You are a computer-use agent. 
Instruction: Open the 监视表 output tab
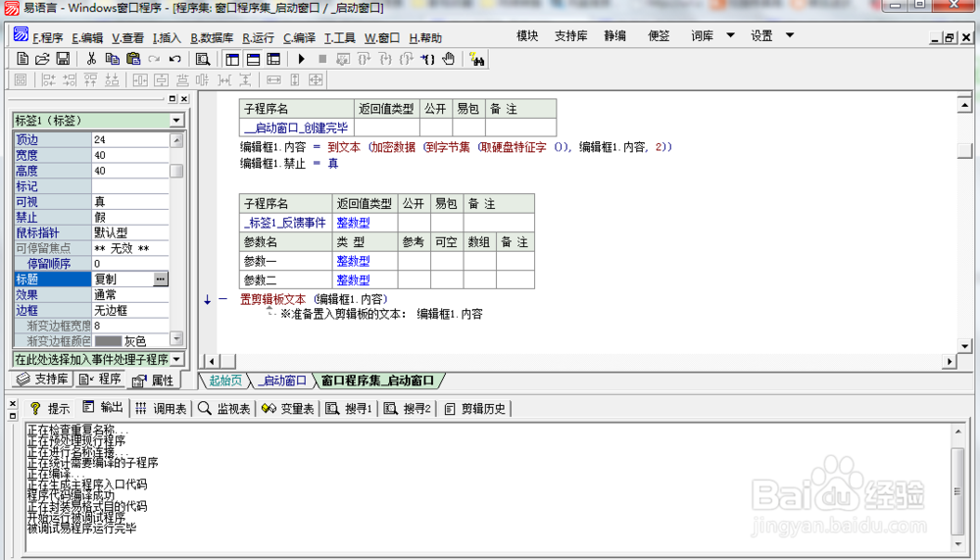(224, 409)
